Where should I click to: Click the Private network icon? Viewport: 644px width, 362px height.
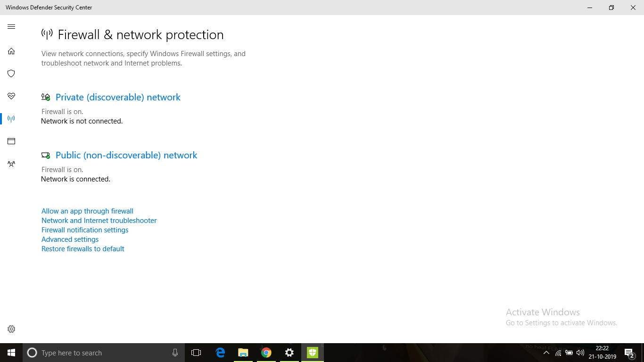point(46,97)
